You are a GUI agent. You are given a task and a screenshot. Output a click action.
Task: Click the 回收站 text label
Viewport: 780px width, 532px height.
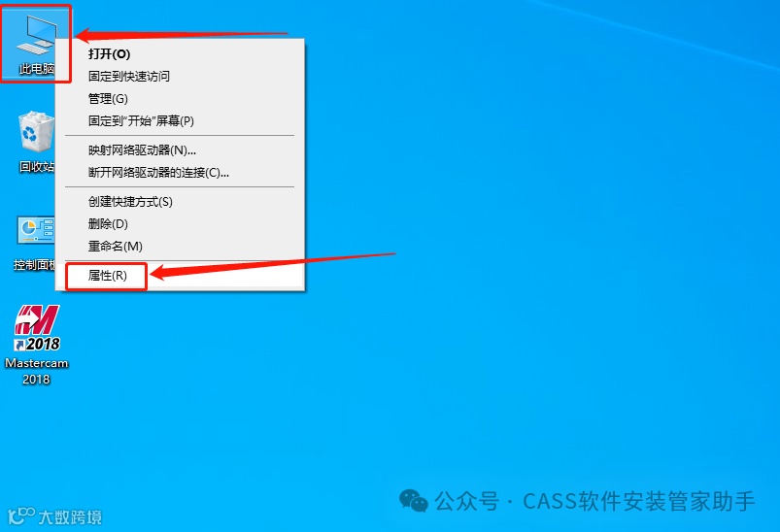(x=36, y=167)
